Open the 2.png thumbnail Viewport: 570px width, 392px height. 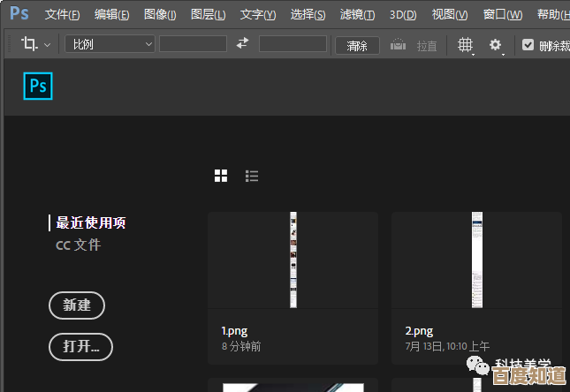(x=477, y=260)
